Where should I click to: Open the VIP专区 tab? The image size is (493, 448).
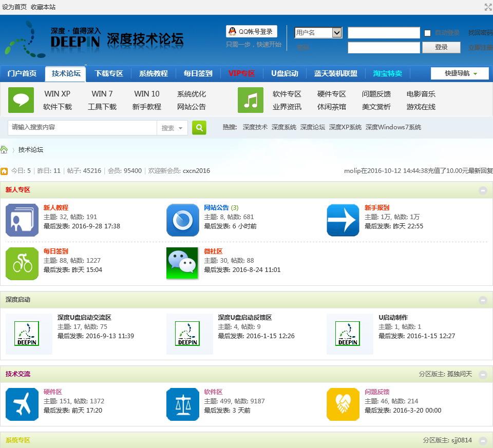(241, 73)
